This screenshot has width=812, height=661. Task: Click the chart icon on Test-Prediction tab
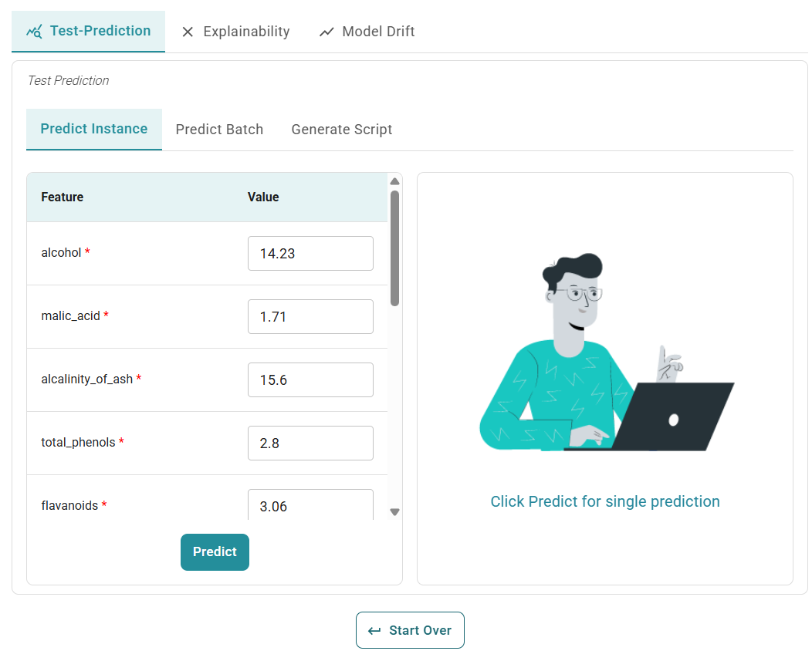point(36,31)
